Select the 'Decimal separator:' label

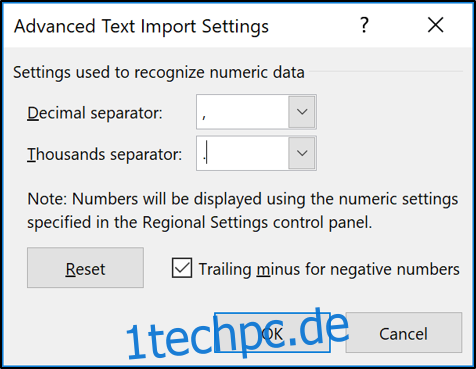coord(95,113)
